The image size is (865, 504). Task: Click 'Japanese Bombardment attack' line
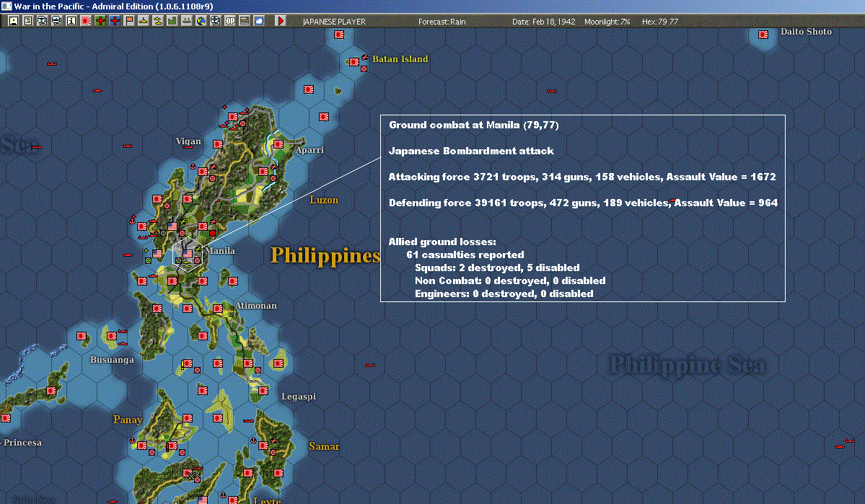click(471, 151)
